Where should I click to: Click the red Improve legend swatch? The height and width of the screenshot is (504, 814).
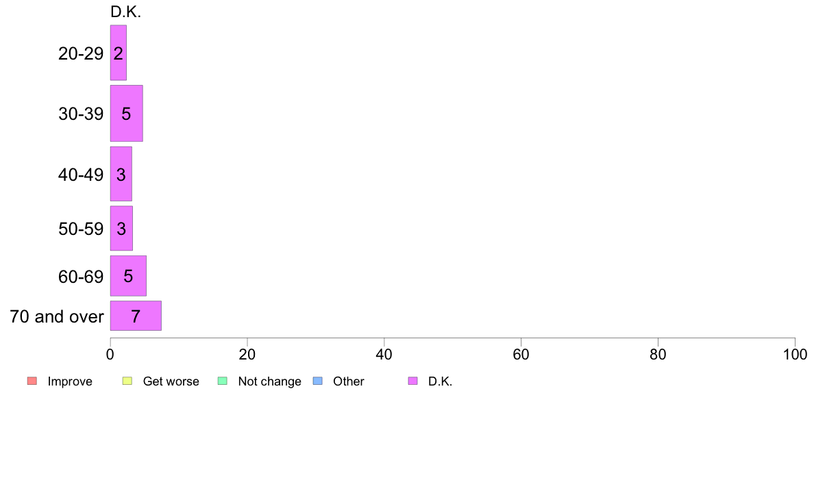[32, 381]
